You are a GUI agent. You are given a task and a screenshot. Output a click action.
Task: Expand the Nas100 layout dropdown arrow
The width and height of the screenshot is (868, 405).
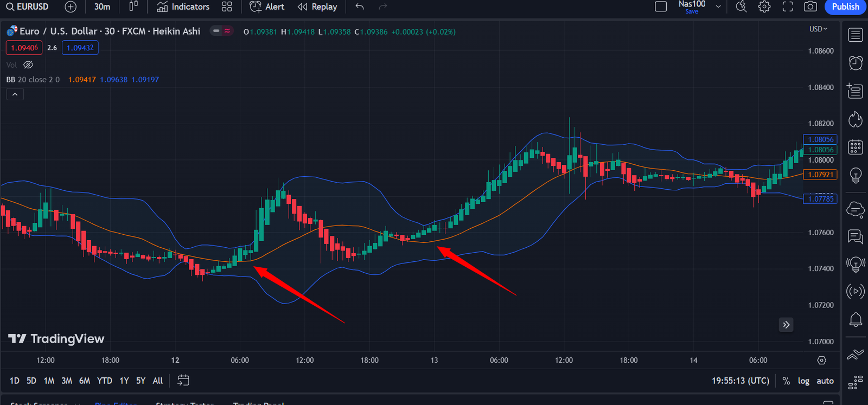pyautogui.click(x=718, y=7)
